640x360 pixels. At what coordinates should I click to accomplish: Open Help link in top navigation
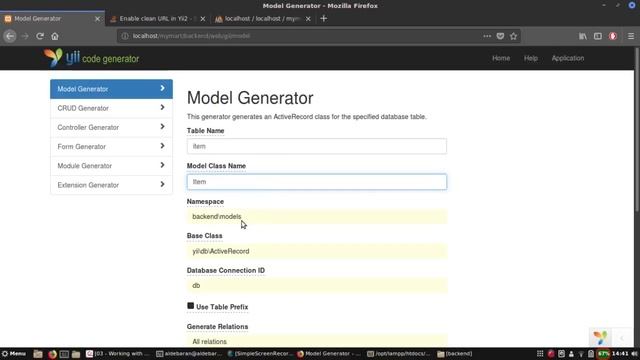(x=531, y=58)
